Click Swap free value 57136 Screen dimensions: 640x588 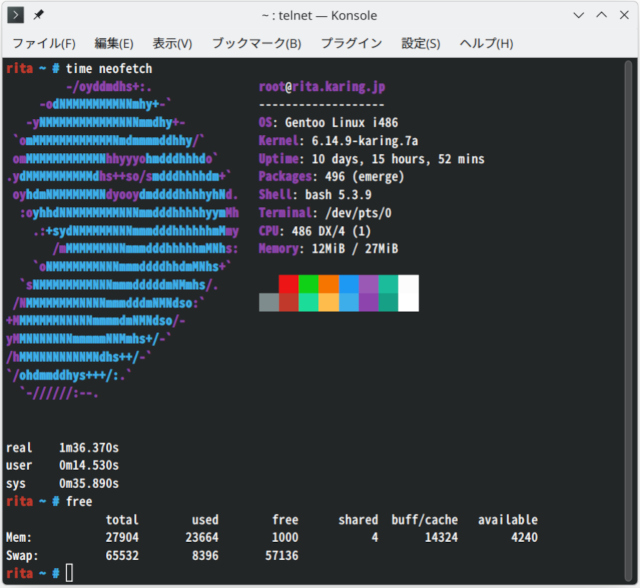click(282, 555)
